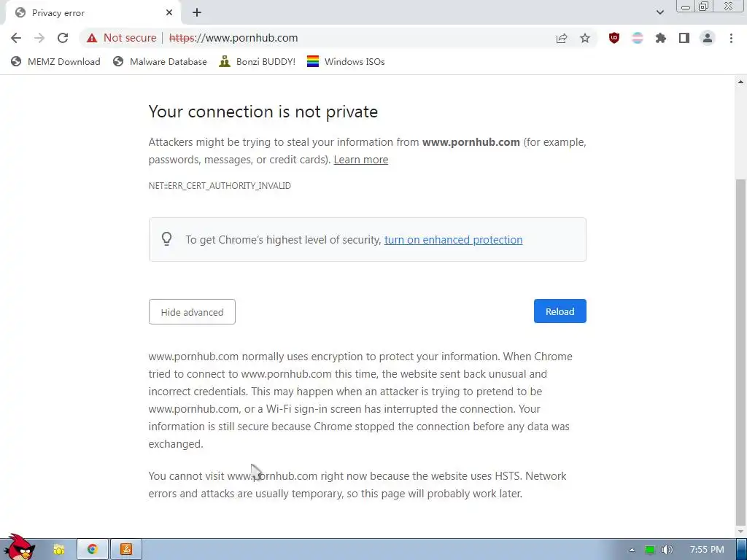
Task: Go back with the back arrow
Action: pyautogui.click(x=16, y=38)
